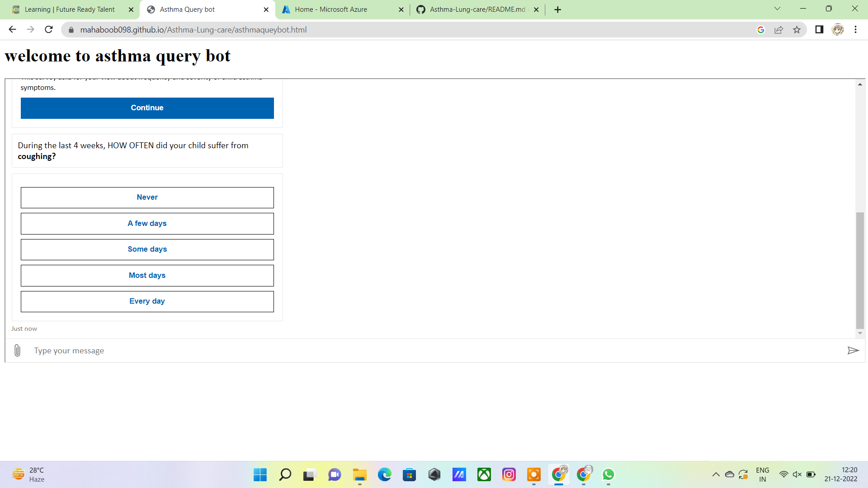Close the Asthma Query bot tab
This screenshot has height=488, width=868.
pos(266,9)
